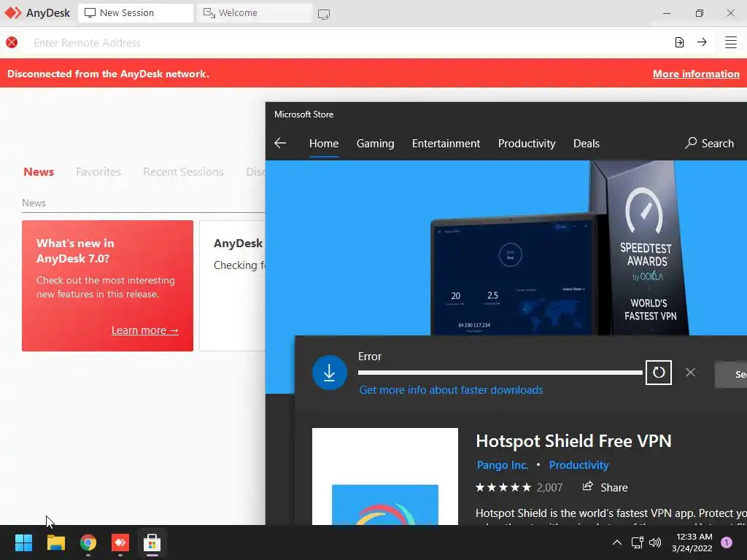Click the Microsoft Store taskbar icon
The height and width of the screenshot is (560, 747).
coord(152,542)
